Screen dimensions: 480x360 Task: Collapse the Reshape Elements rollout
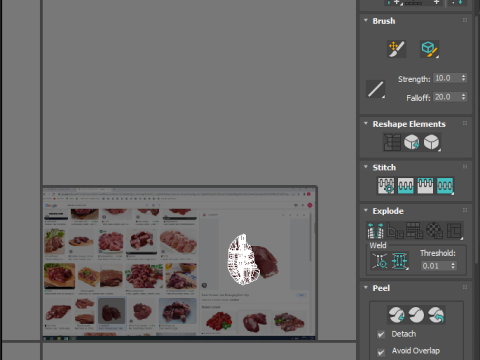pos(366,124)
